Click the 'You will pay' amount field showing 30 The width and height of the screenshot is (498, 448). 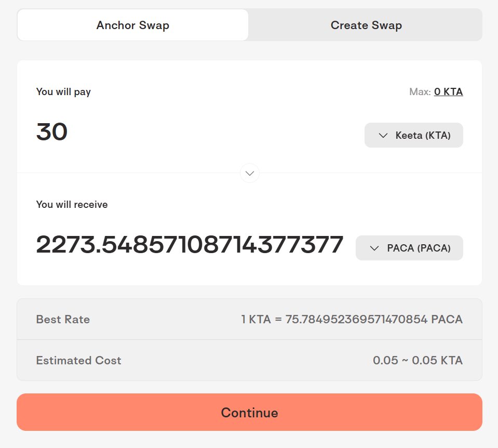click(51, 132)
